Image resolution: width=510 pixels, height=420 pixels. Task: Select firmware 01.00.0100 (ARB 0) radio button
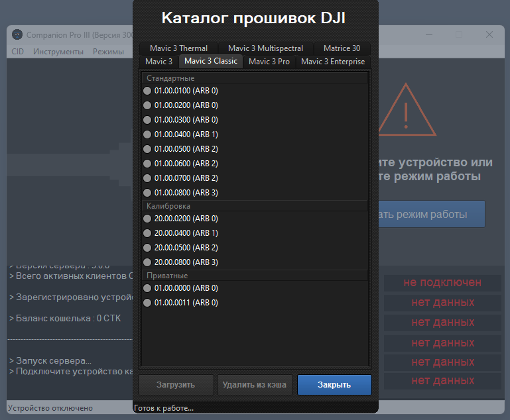point(147,91)
